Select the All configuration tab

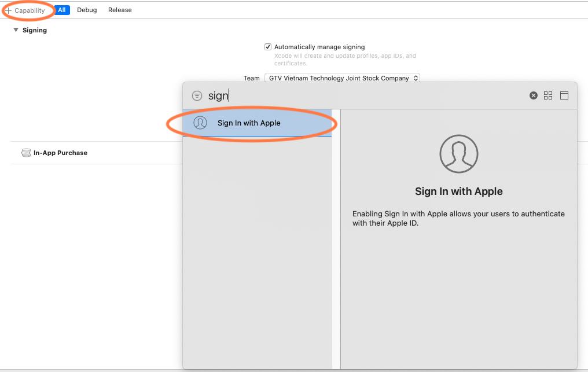point(62,10)
